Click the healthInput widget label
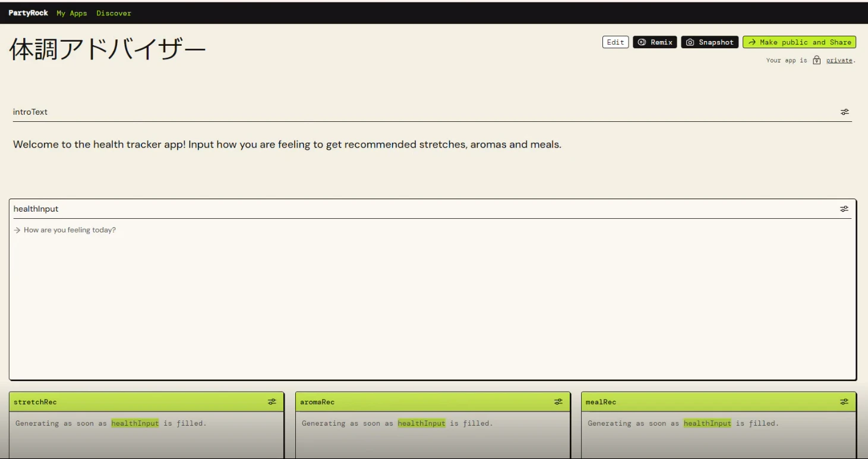The height and width of the screenshot is (459, 868). point(36,209)
